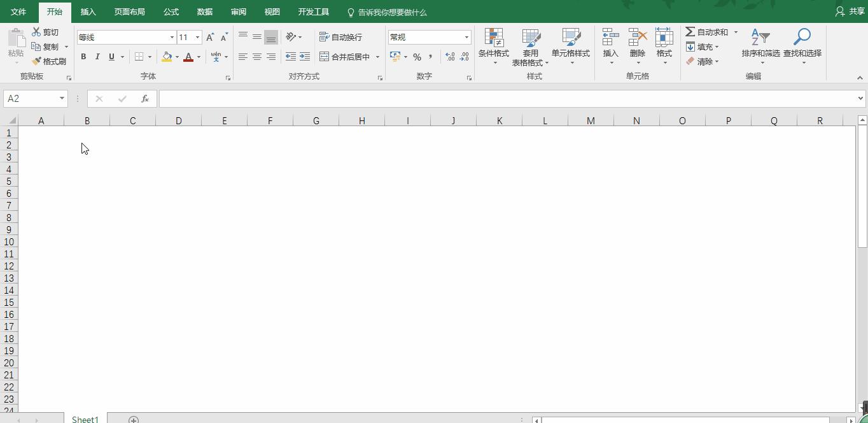Open the font color swatch
868x423 pixels.
[x=188, y=57]
